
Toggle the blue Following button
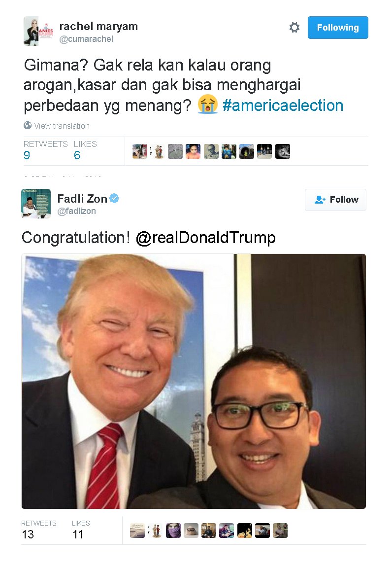pos(338,28)
